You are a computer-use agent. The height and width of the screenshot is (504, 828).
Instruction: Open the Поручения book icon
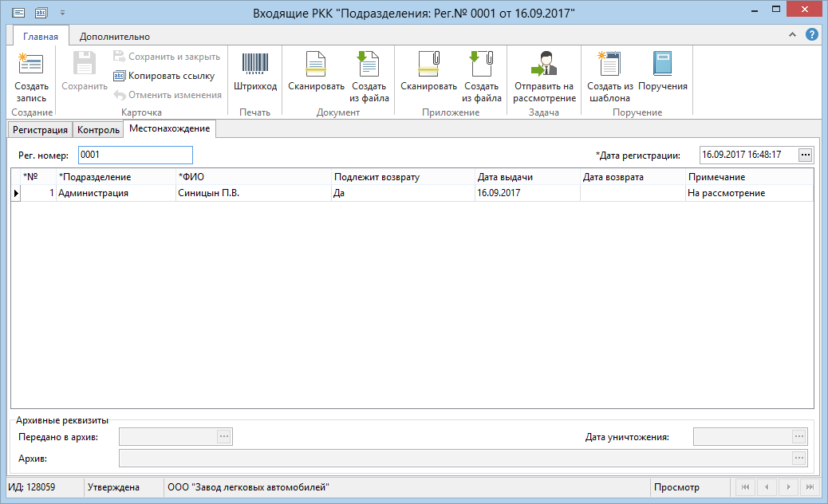coord(662,63)
